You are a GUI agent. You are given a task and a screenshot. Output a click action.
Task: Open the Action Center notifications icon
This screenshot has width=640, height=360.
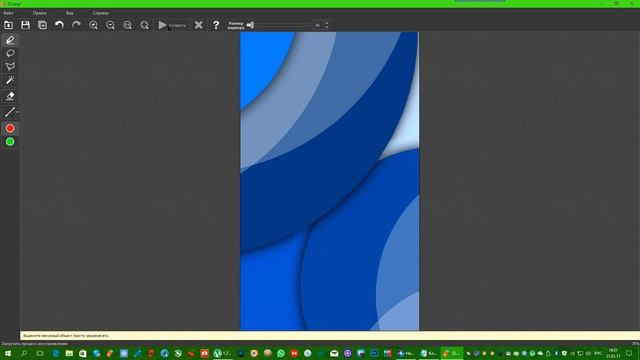[629, 353]
